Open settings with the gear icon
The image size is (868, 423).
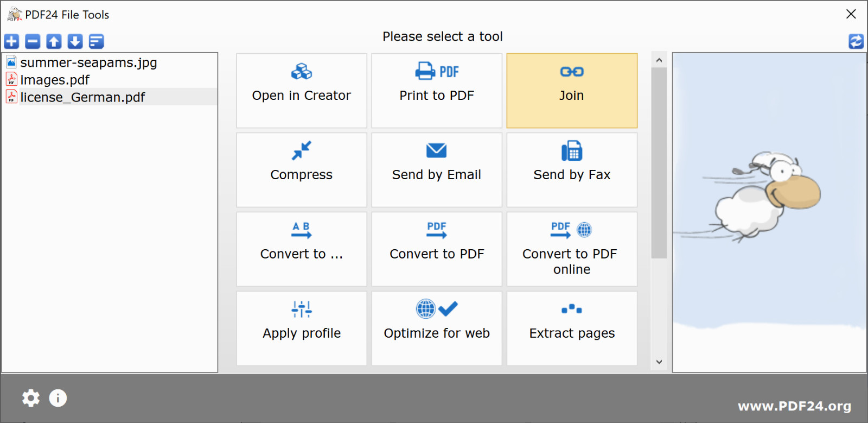coord(31,398)
